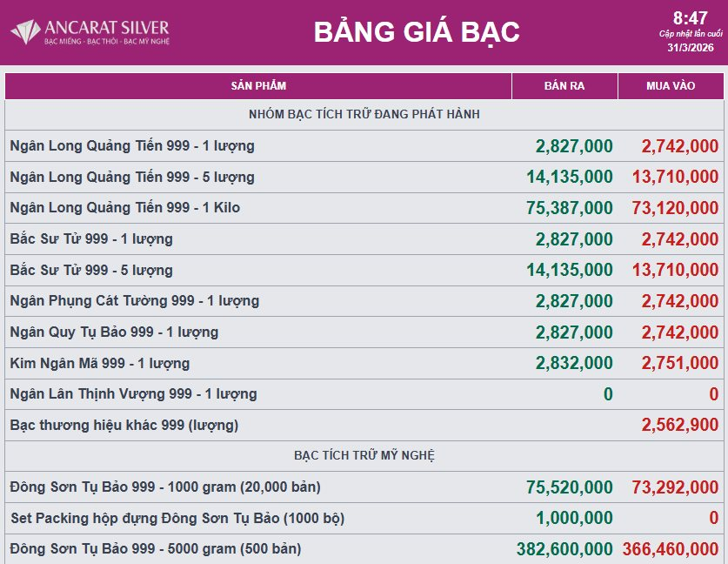Click Ngân Phụng Cát Tường 999 product name
This screenshot has height=564, width=728.
[134, 301]
